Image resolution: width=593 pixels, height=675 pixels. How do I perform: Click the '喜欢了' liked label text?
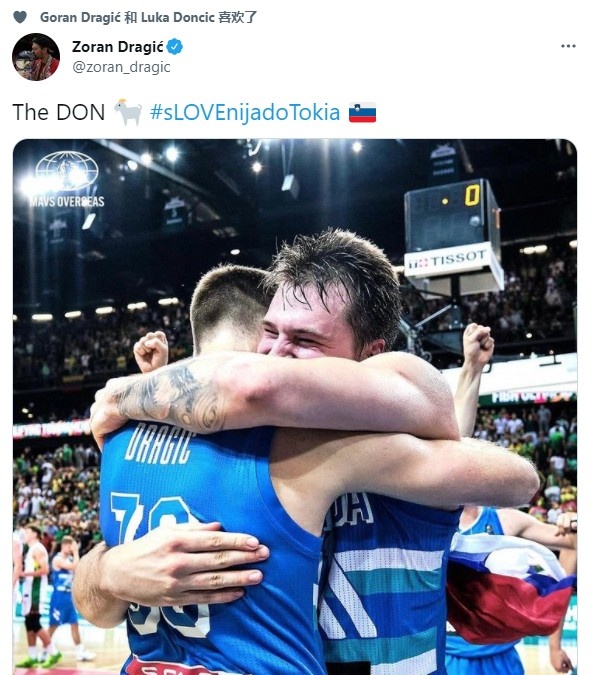pos(238,17)
